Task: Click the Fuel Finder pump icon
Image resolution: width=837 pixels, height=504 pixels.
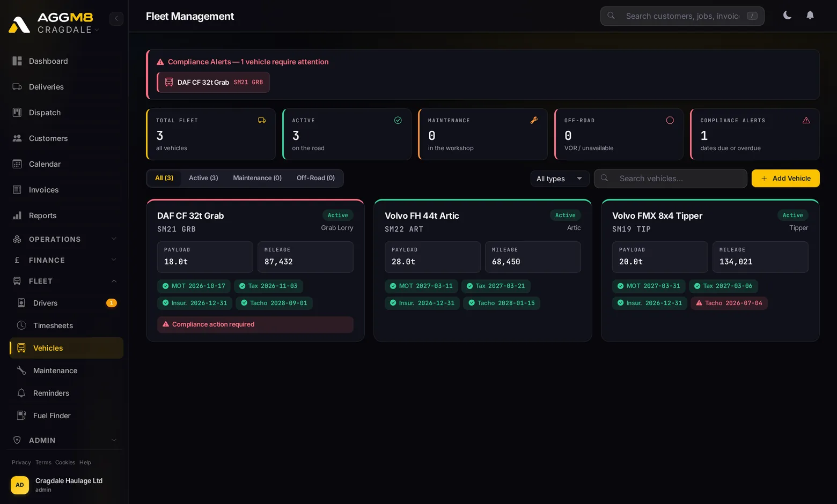Action: [x=21, y=416]
